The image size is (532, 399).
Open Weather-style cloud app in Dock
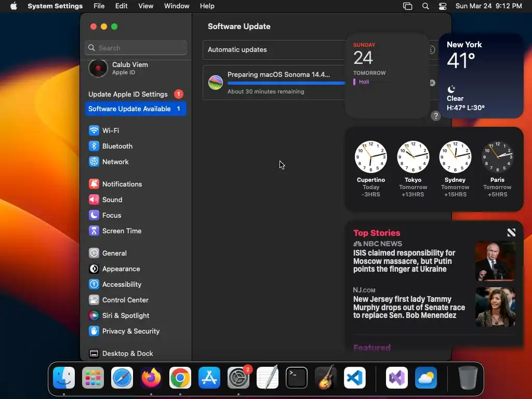426,378
